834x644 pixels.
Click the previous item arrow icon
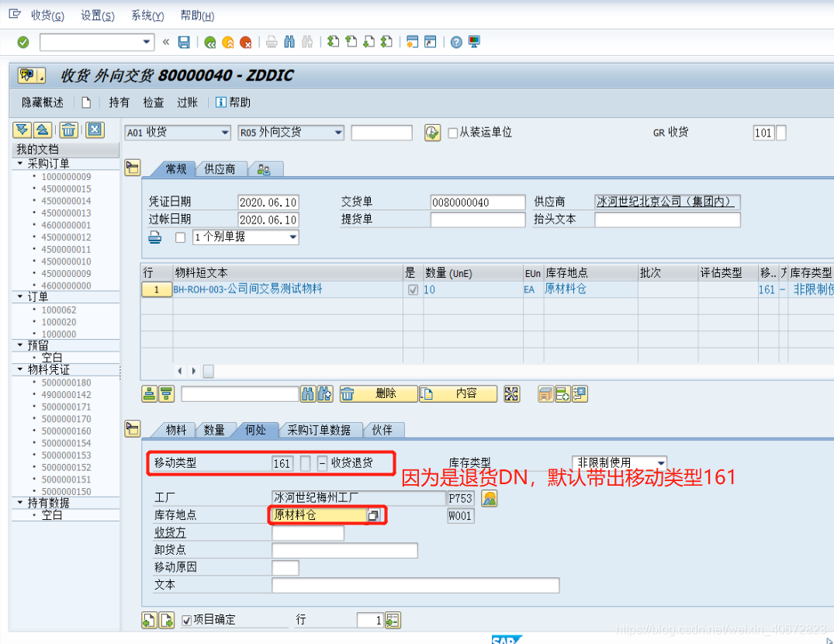pyautogui.click(x=149, y=620)
